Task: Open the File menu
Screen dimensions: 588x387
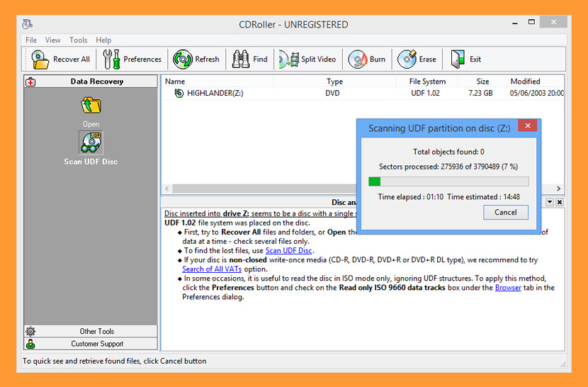Action: (31, 40)
